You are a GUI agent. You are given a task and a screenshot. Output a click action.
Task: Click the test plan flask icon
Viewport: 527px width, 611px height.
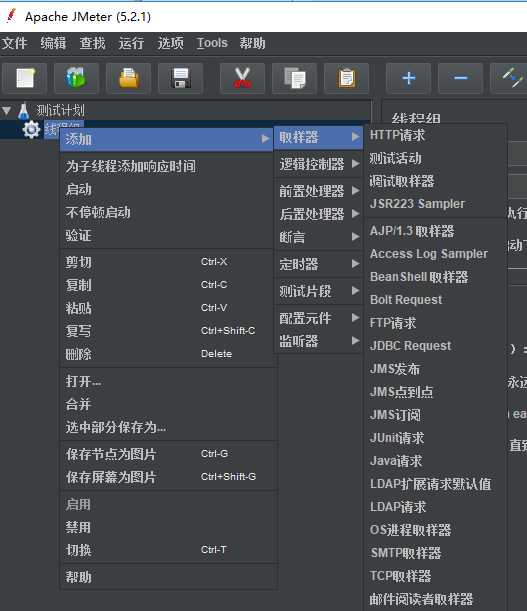tap(23, 111)
